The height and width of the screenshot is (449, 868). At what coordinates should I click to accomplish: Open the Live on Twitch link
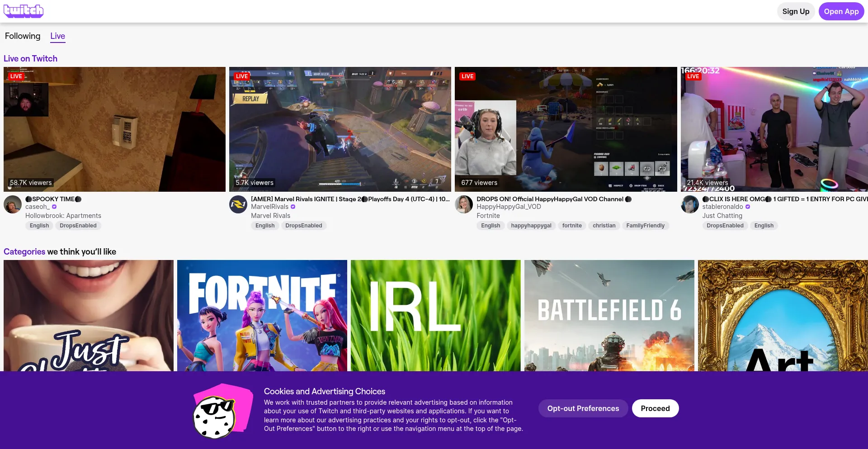click(30, 59)
